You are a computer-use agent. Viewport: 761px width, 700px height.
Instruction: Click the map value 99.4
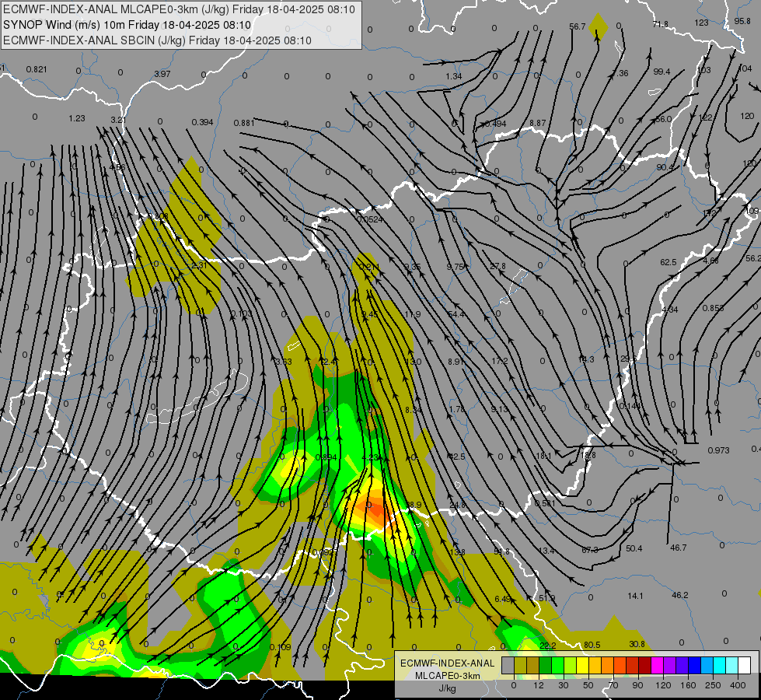662,72
